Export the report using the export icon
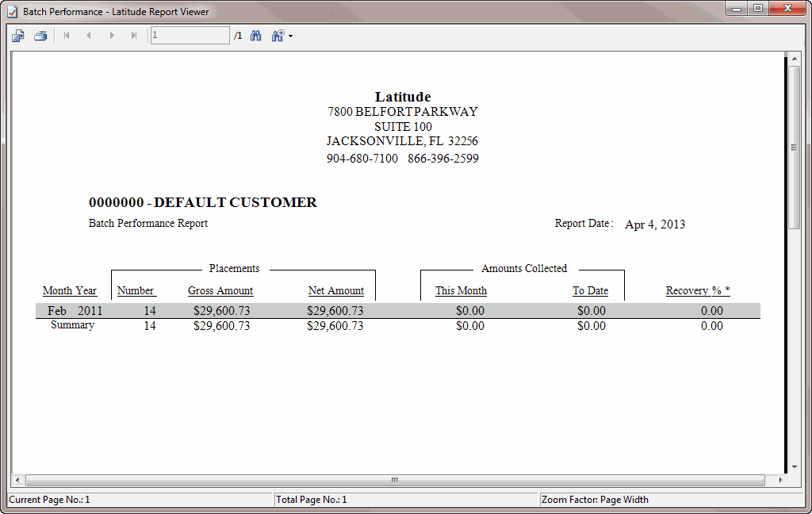The width and height of the screenshot is (812, 514). click(17, 35)
